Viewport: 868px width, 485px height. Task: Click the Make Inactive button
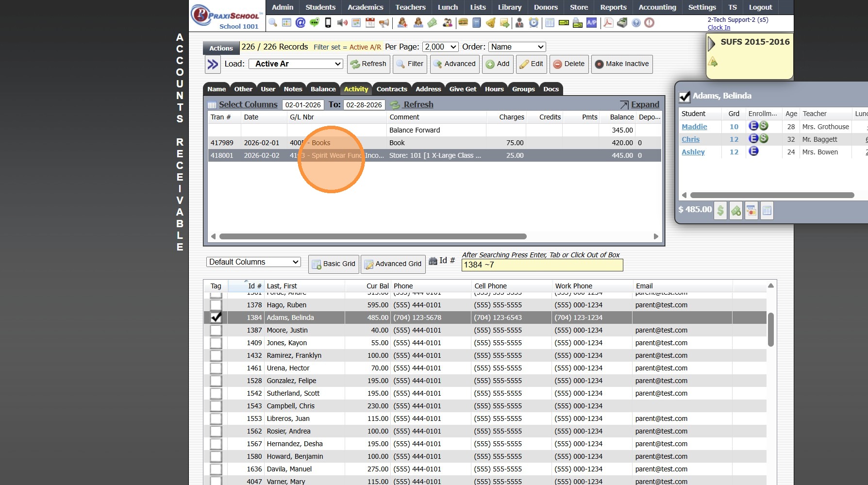pyautogui.click(x=621, y=64)
